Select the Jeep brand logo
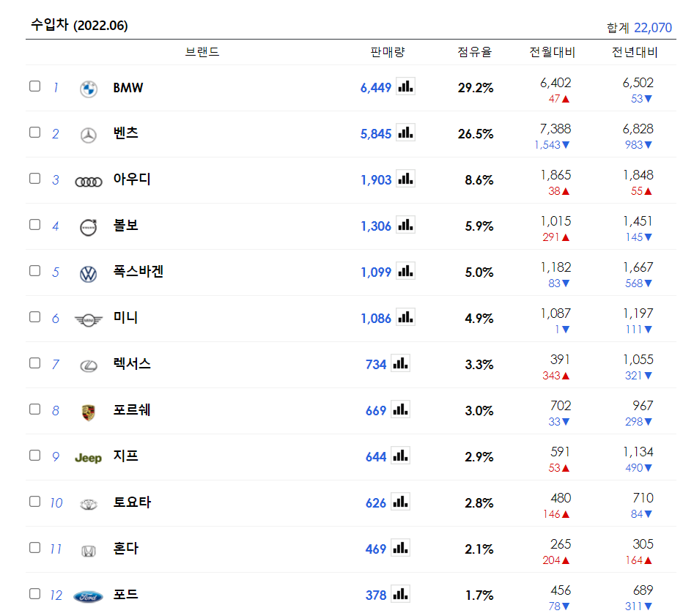Image resolution: width=694 pixels, height=616 pixels. click(88, 456)
